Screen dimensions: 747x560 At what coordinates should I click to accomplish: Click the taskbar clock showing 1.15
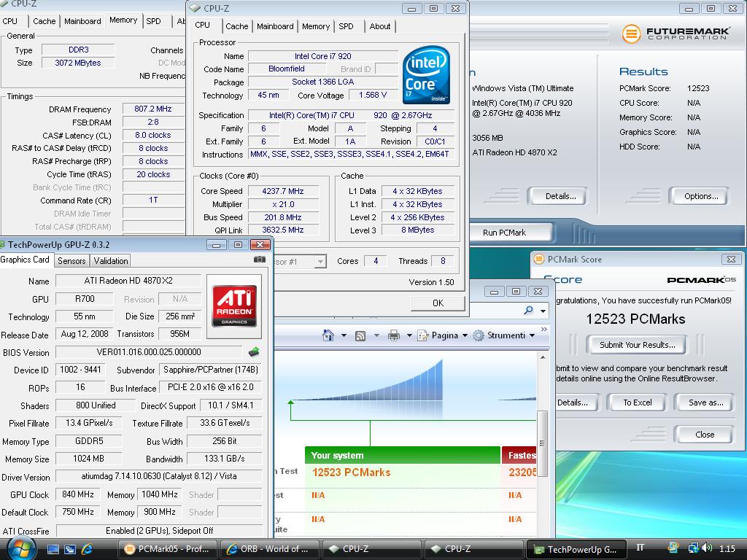point(727,548)
